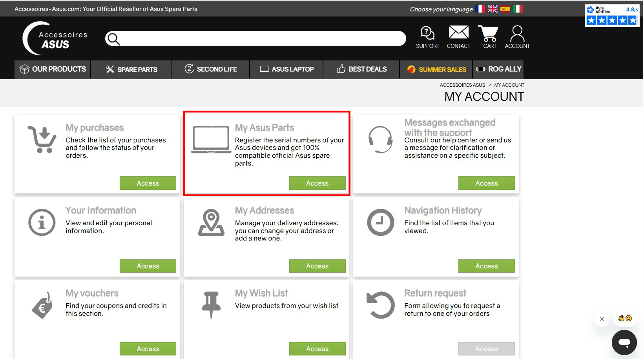The image size is (644, 359).
Task: Switch language to French flag
Action: click(x=480, y=9)
